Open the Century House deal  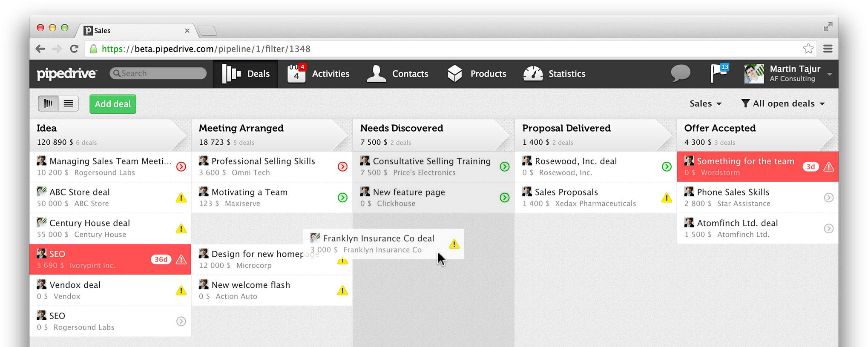[110, 229]
